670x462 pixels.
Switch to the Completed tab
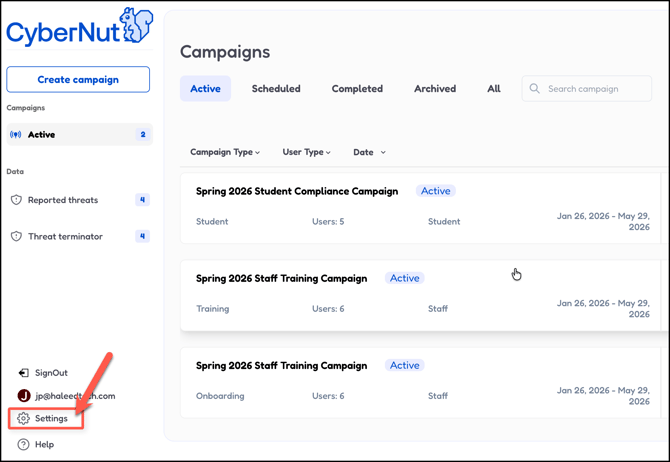357,89
